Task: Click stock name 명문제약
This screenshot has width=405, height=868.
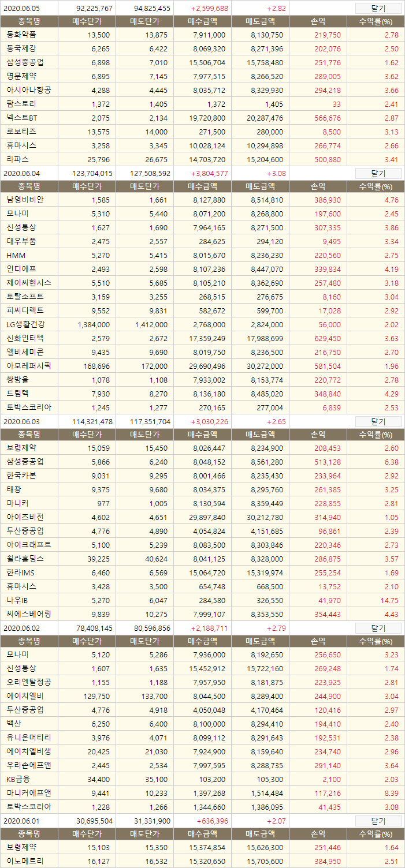Action: tap(21, 76)
